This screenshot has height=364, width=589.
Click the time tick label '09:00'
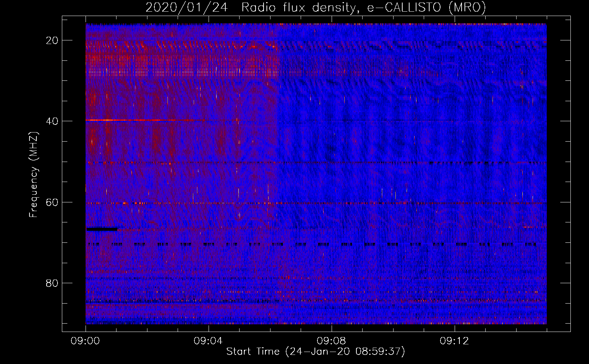pos(86,341)
